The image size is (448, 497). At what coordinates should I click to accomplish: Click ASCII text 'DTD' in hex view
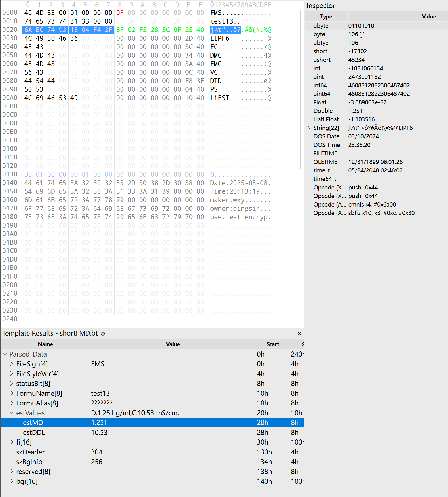[216, 81]
